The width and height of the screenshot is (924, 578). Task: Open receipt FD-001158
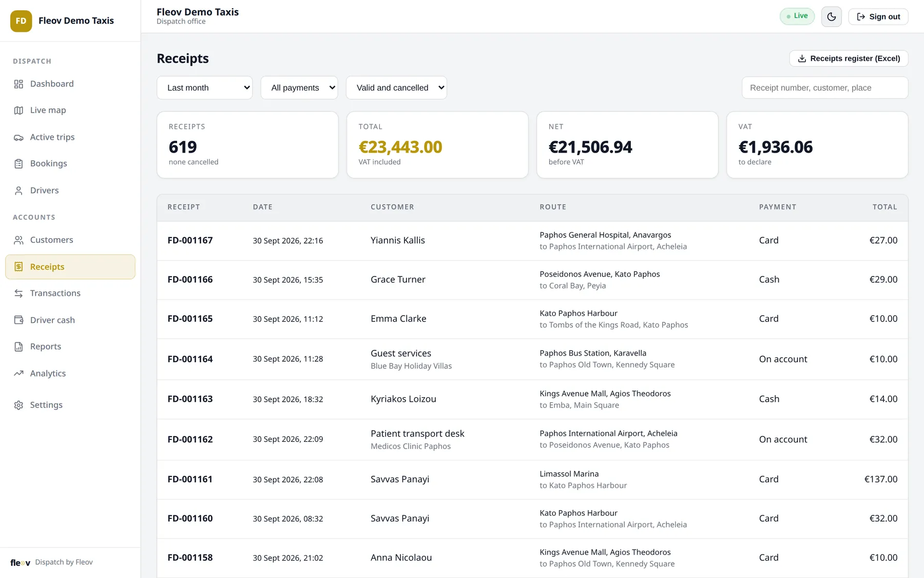click(190, 557)
